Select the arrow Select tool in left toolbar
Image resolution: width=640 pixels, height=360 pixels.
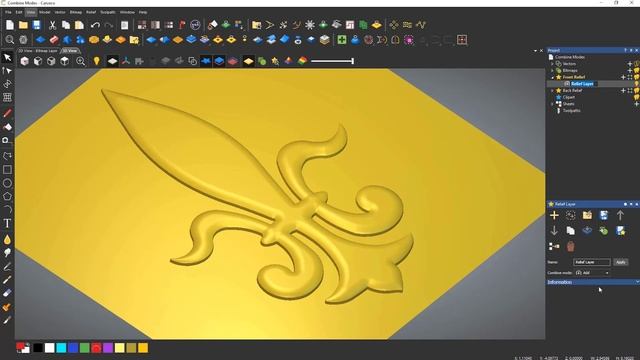pyautogui.click(x=7, y=57)
